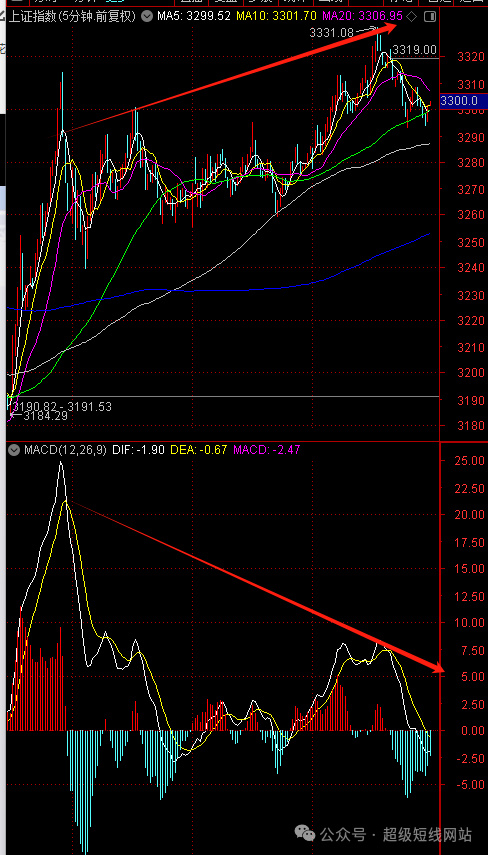Expand the MACD indicator dropdown arrow
Image resolution: width=488 pixels, height=855 pixels.
point(15,450)
